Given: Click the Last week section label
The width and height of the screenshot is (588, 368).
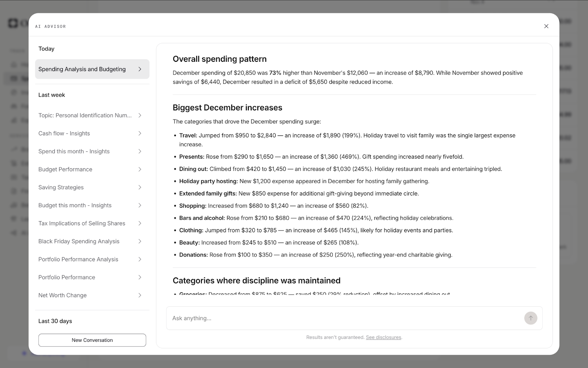Looking at the screenshot, I should coord(51,95).
